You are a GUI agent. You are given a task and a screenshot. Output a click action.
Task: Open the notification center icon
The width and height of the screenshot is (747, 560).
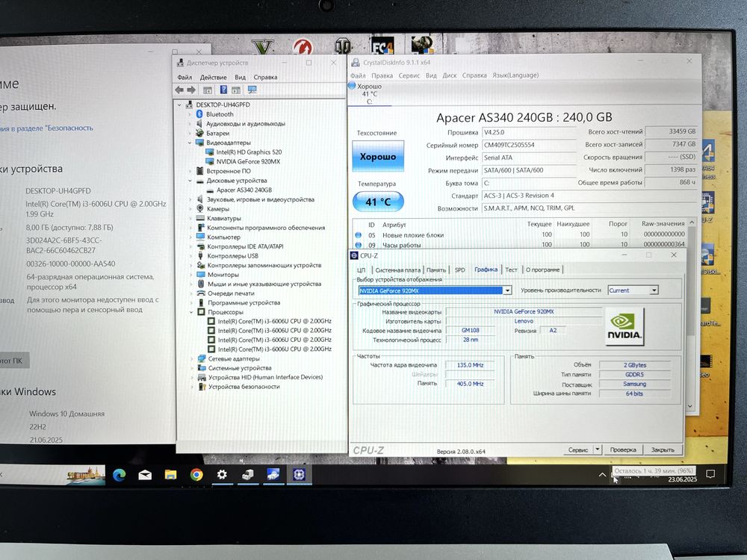coord(710,474)
